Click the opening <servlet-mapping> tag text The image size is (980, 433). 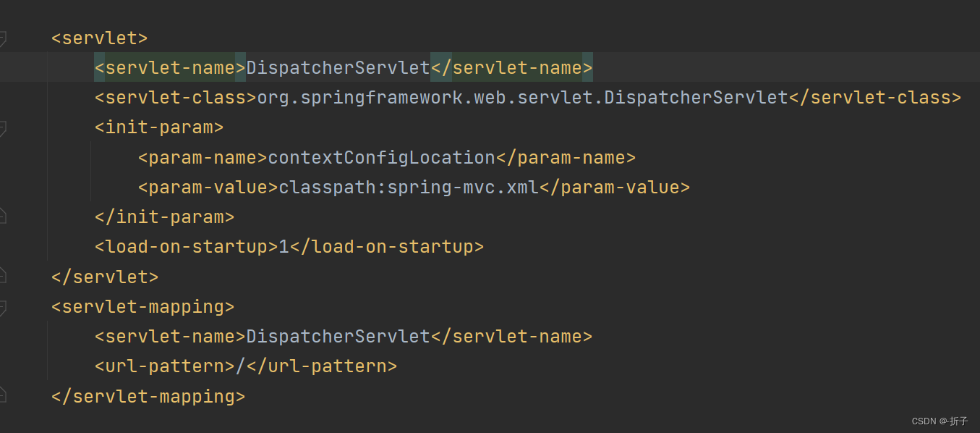pyautogui.click(x=142, y=306)
